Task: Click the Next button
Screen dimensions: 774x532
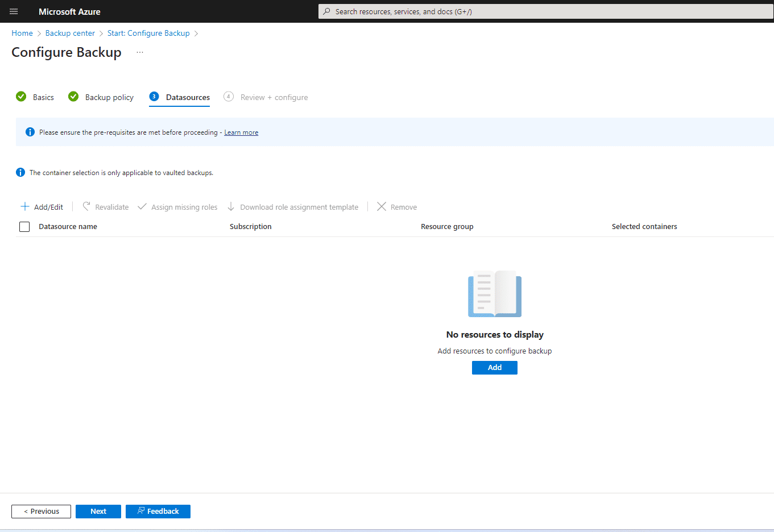Action: [x=98, y=512]
